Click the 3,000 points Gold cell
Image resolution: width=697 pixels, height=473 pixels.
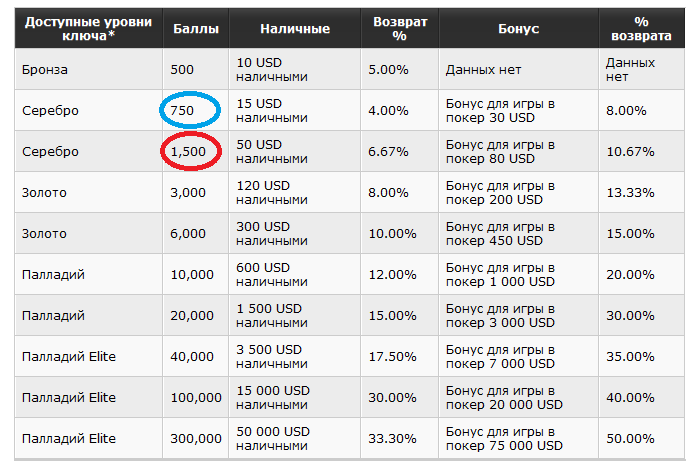pyautogui.click(x=188, y=192)
